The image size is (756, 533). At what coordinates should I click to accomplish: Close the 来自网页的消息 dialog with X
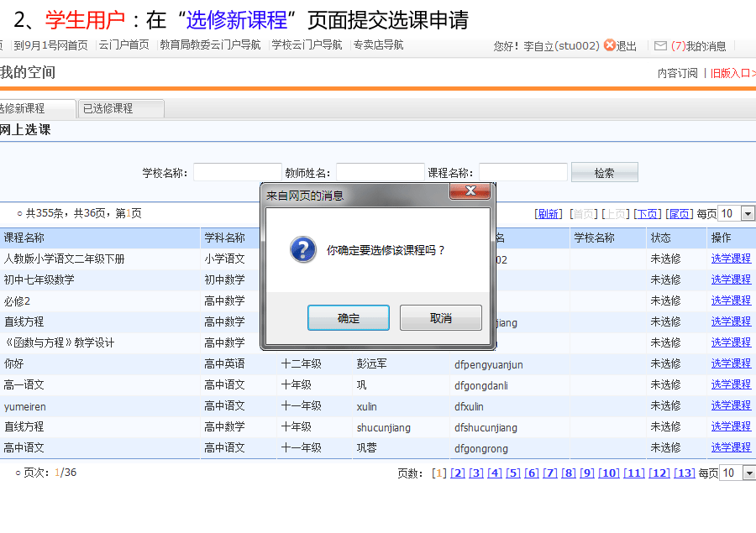click(x=470, y=192)
